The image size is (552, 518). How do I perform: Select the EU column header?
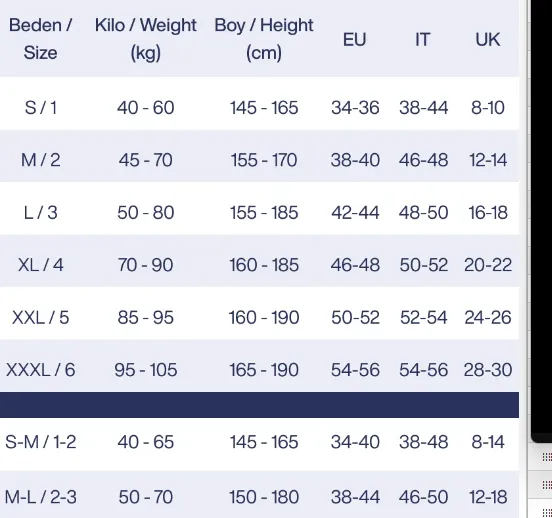coord(355,39)
